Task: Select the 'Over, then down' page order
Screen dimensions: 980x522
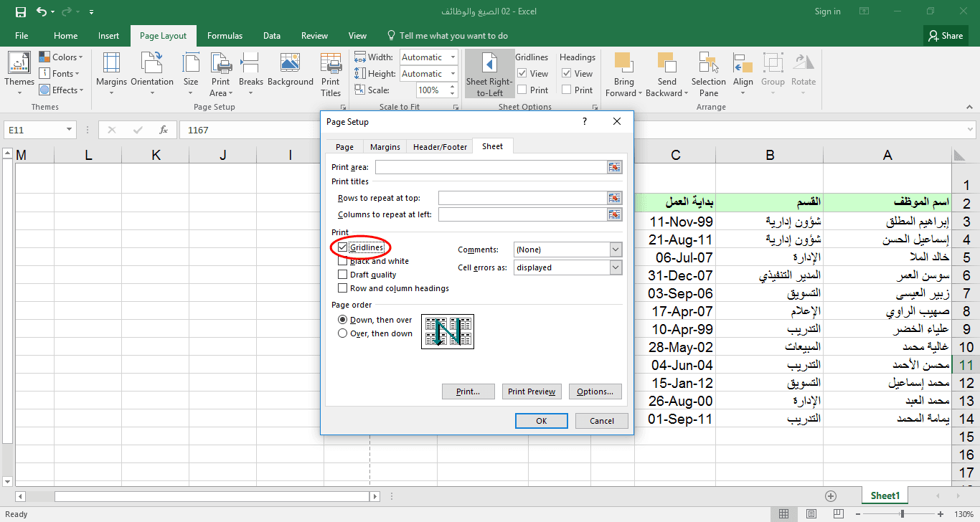Action: (342, 333)
